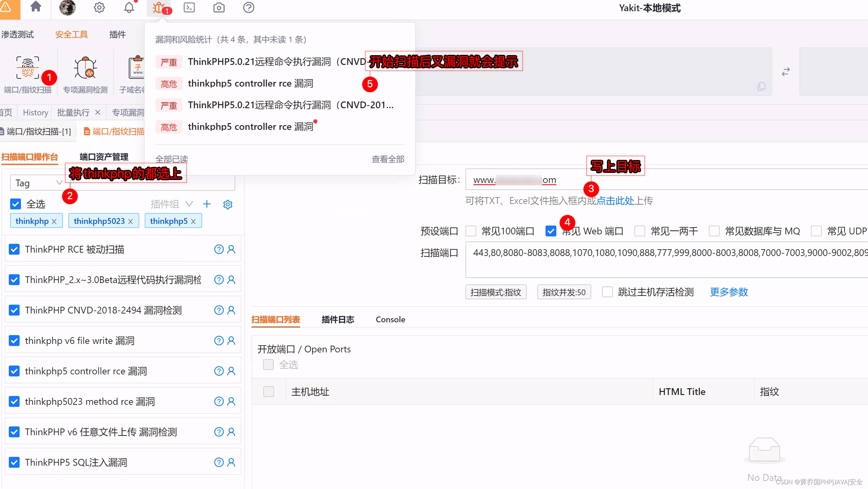Screen dimensions: 868x489
Task: Uncheck thinkphp v6 file write 漏洞
Action: (x=14, y=341)
